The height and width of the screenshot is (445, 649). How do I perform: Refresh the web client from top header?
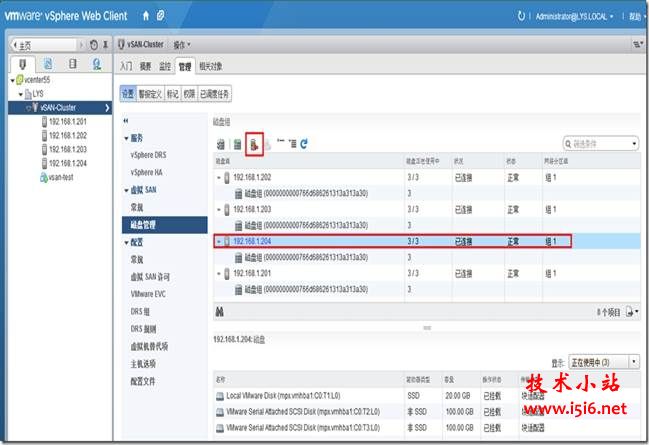(521, 16)
